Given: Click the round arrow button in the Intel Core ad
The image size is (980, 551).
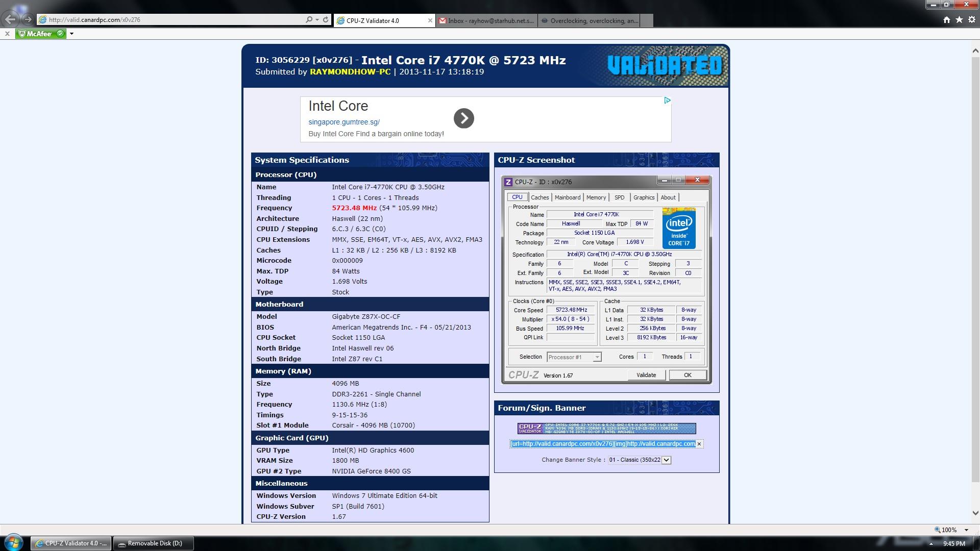Looking at the screenshot, I should 463,118.
